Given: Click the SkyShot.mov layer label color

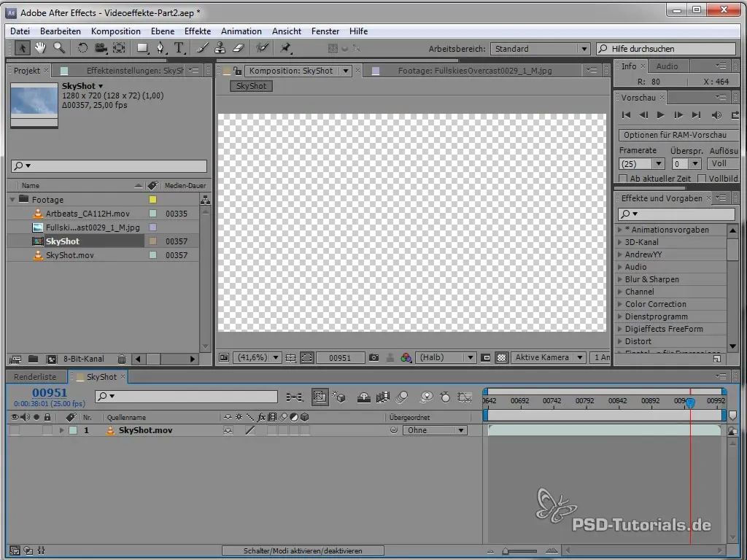Looking at the screenshot, I should pyautogui.click(x=74, y=430).
